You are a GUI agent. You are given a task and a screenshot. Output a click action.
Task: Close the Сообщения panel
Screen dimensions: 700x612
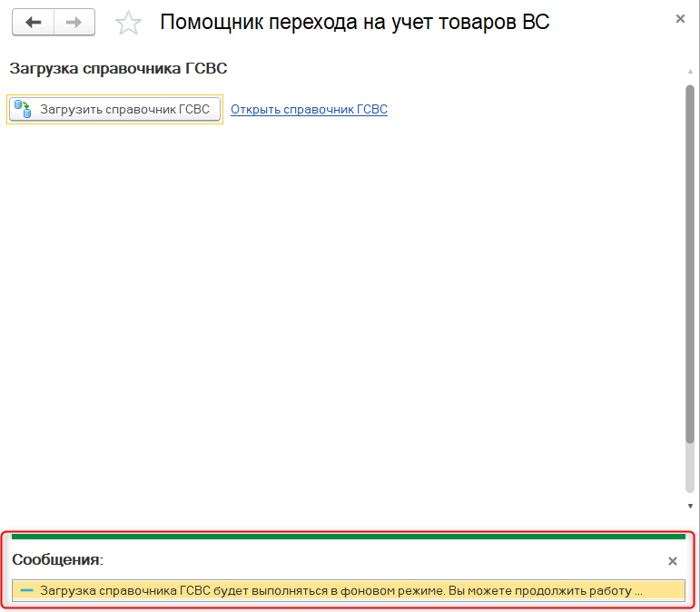click(673, 561)
